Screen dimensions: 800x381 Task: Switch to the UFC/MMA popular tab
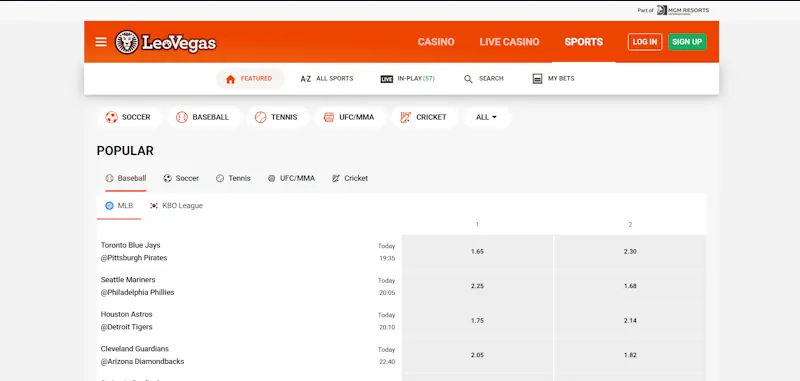(x=291, y=179)
